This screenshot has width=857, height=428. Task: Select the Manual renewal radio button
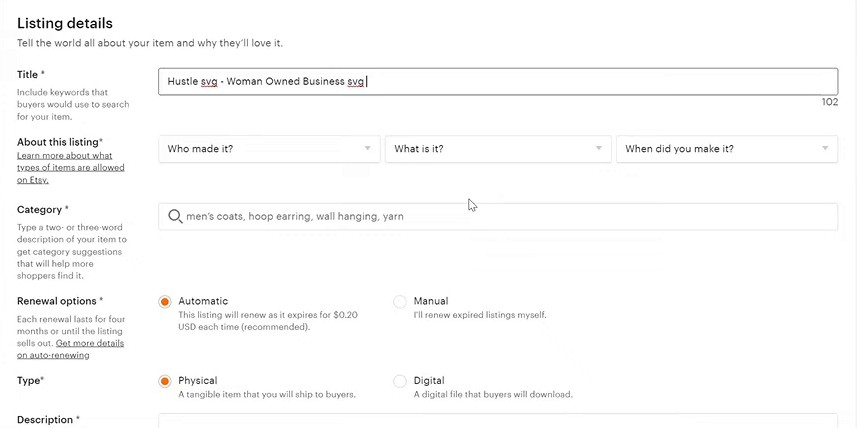point(400,302)
